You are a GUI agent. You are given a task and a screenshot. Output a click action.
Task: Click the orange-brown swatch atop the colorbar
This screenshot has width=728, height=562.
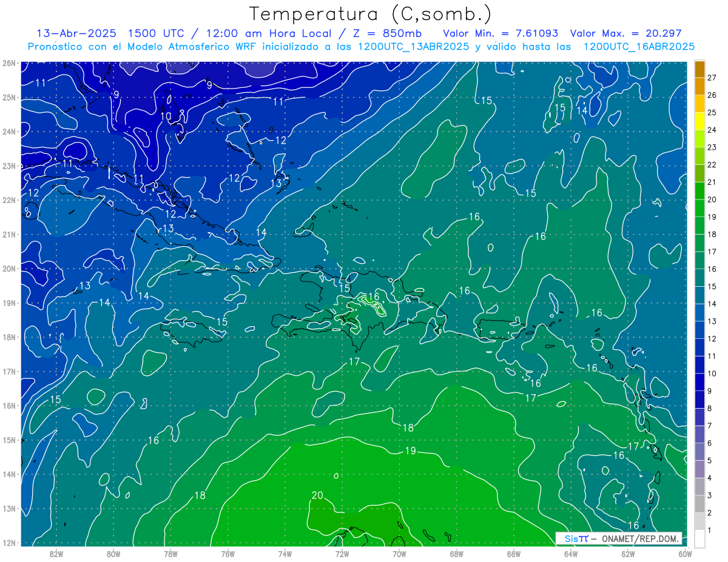coord(699,69)
